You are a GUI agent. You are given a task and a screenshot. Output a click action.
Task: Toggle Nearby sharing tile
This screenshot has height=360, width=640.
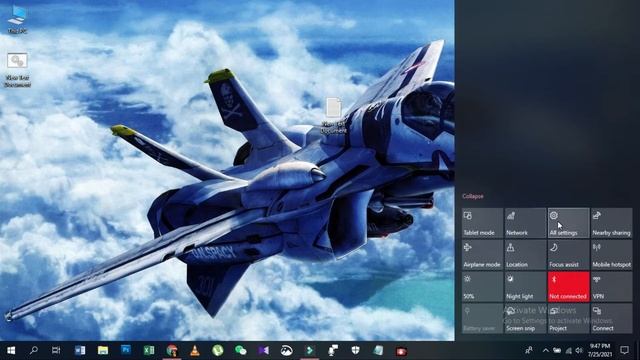point(611,223)
